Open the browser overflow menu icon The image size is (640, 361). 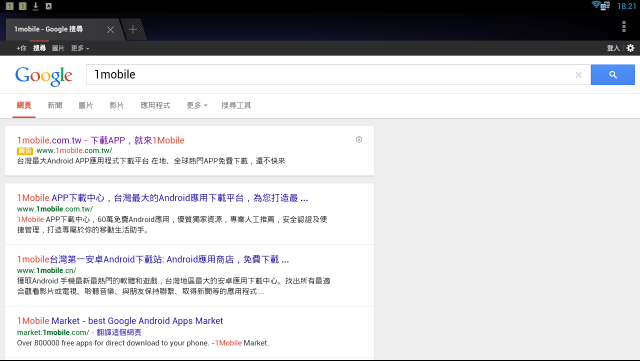[624, 27]
